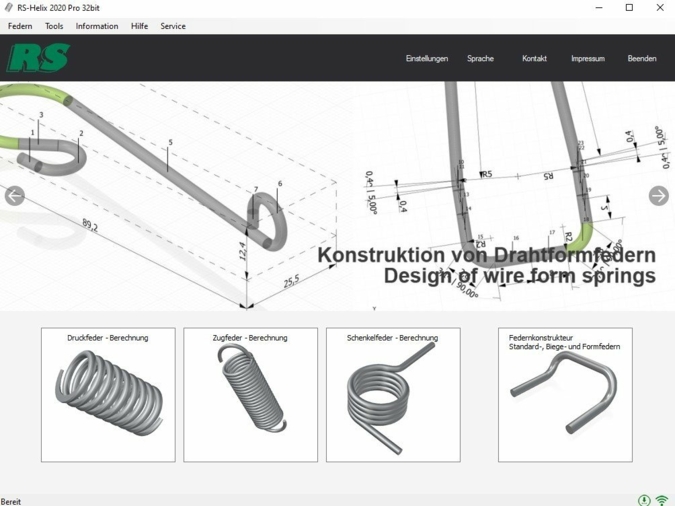Advance to next banner slide arrow
Image resolution: width=675 pixels, height=506 pixels.
659,196
